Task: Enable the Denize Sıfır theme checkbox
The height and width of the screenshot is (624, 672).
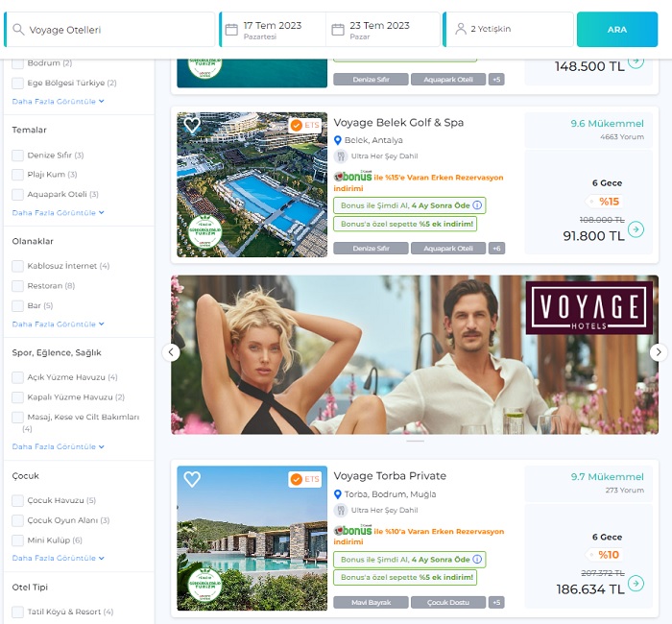Action: [17, 156]
